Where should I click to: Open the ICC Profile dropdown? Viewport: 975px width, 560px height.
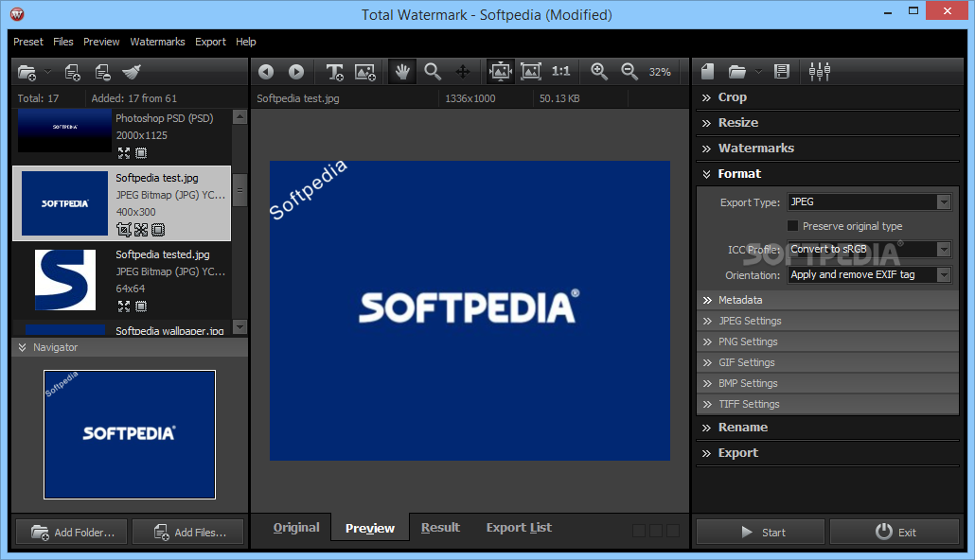coord(869,249)
